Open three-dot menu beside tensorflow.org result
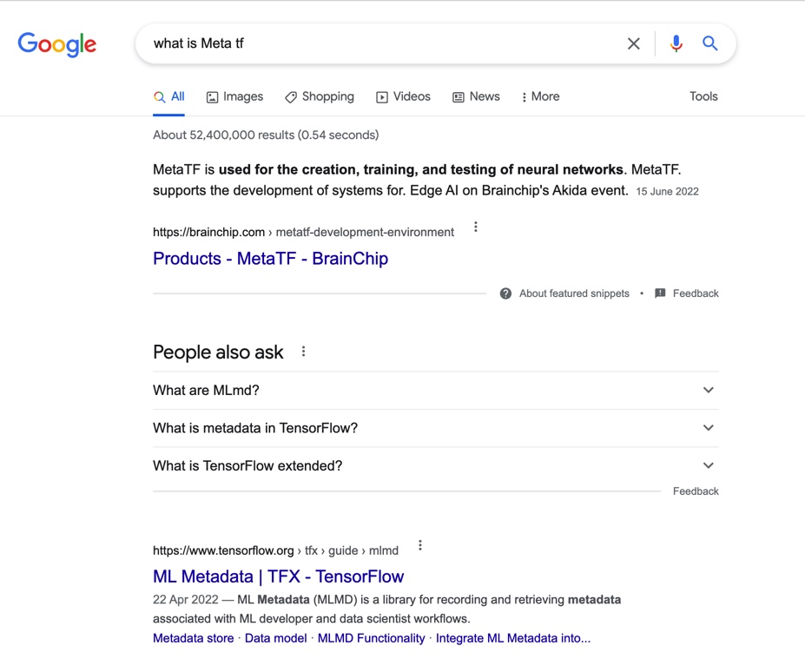The width and height of the screenshot is (805, 672). tap(420, 545)
